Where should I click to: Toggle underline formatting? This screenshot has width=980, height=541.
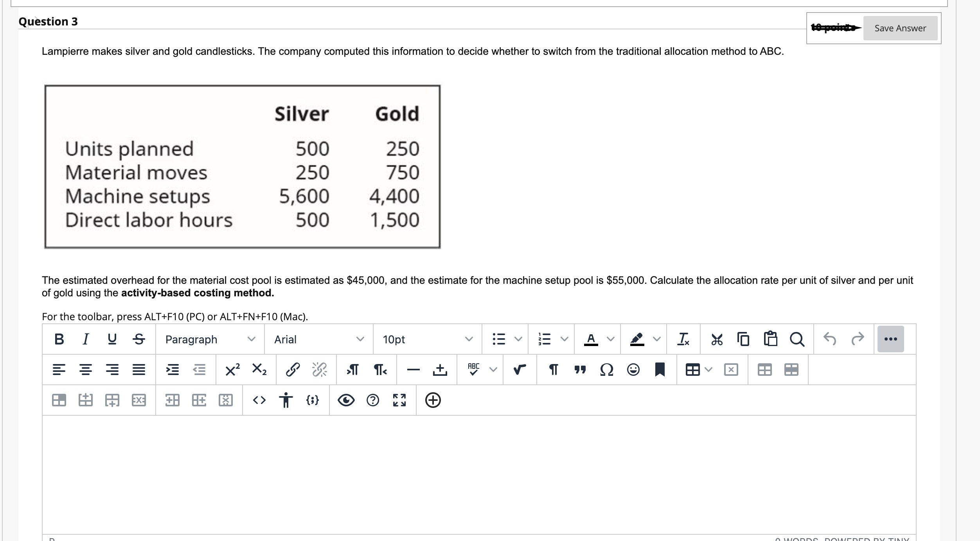(x=112, y=339)
